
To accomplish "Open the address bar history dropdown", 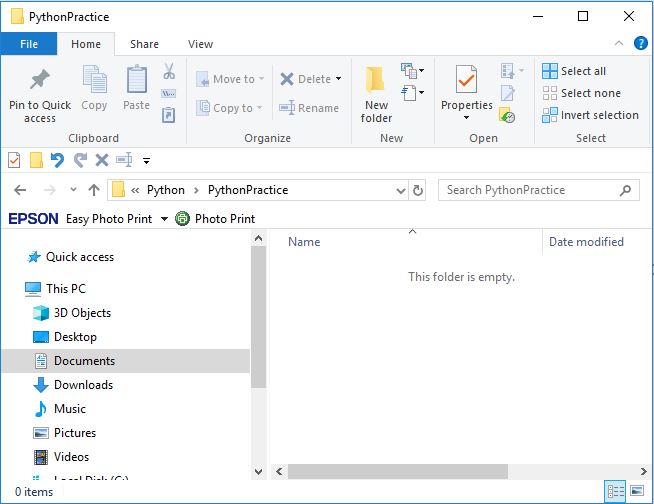I will 401,191.
